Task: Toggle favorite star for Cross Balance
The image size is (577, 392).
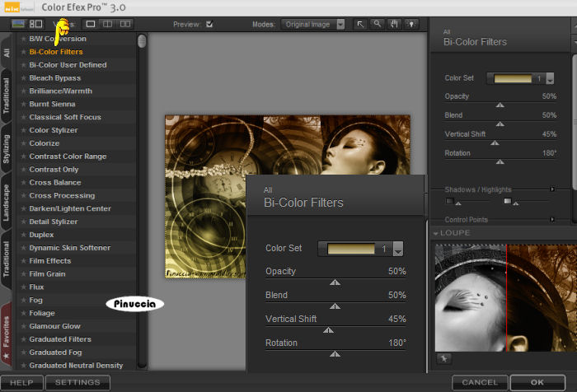Action: (x=24, y=182)
